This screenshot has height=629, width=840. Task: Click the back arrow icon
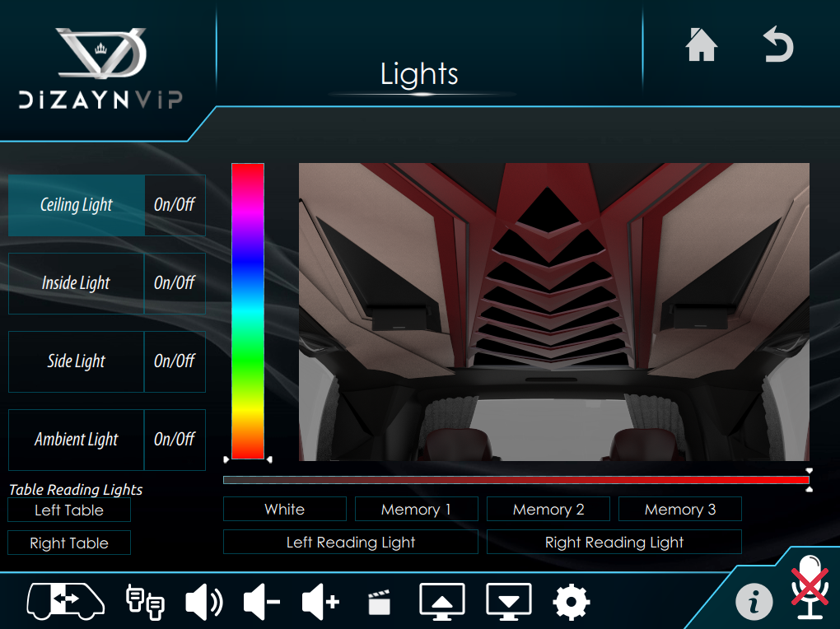pyautogui.click(x=777, y=44)
